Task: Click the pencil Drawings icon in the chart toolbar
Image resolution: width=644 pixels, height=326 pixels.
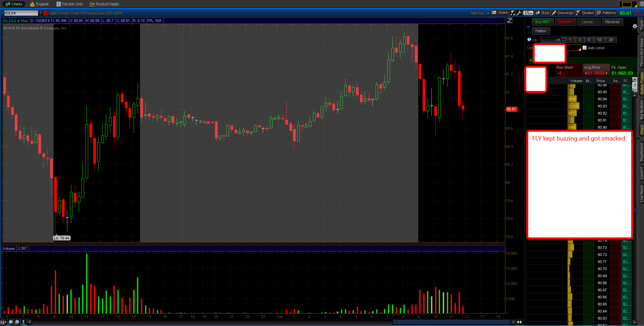Action: tap(554, 13)
